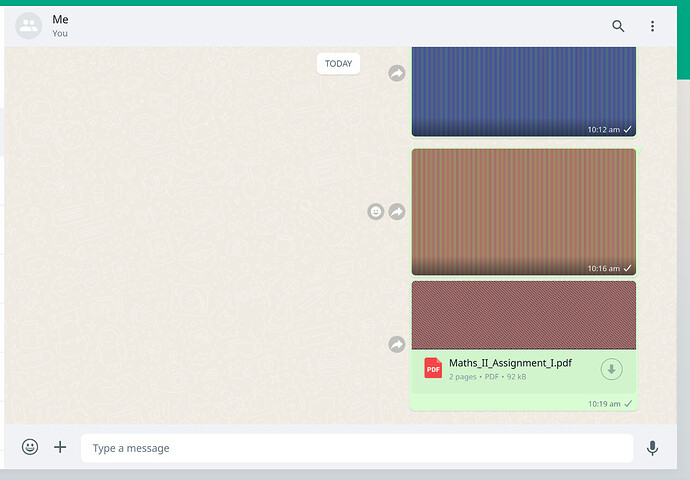Open the attach menu with the plus icon

coord(60,447)
